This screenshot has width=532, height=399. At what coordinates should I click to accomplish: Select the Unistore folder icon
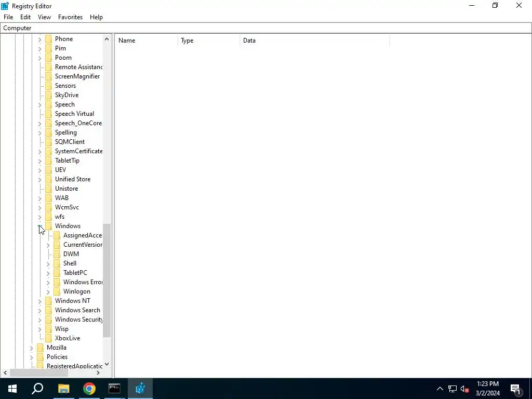[x=48, y=189]
